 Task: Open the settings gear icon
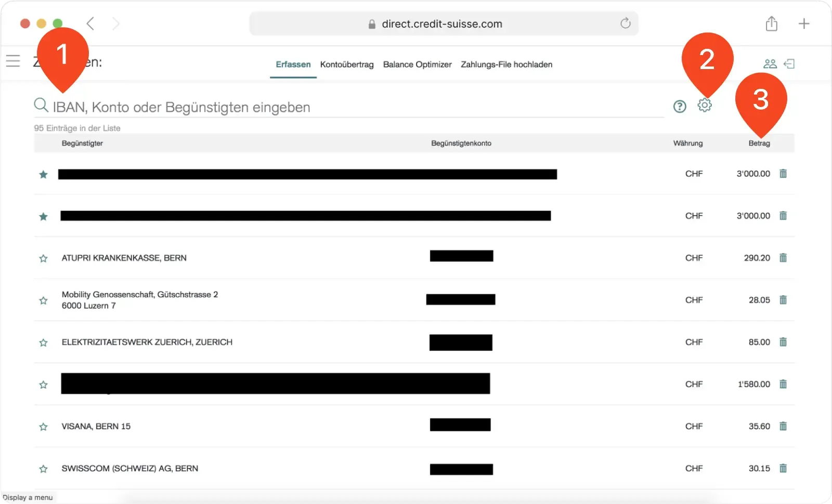pyautogui.click(x=705, y=105)
